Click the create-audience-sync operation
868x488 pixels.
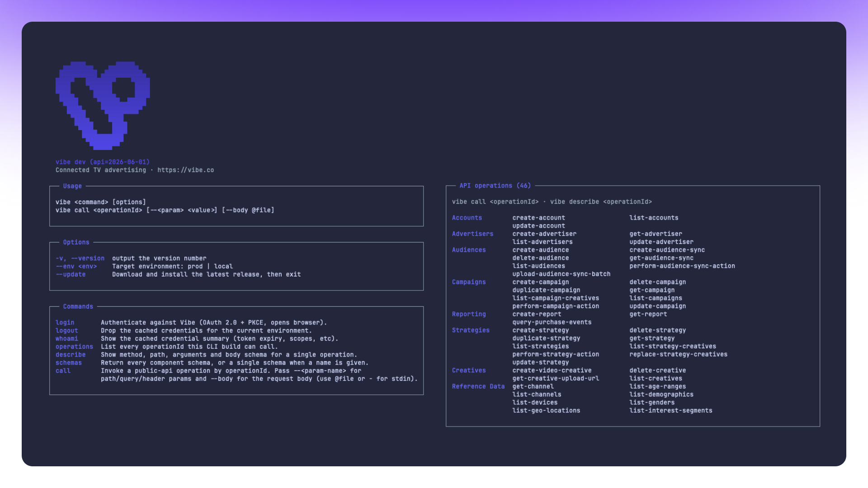pos(667,250)
